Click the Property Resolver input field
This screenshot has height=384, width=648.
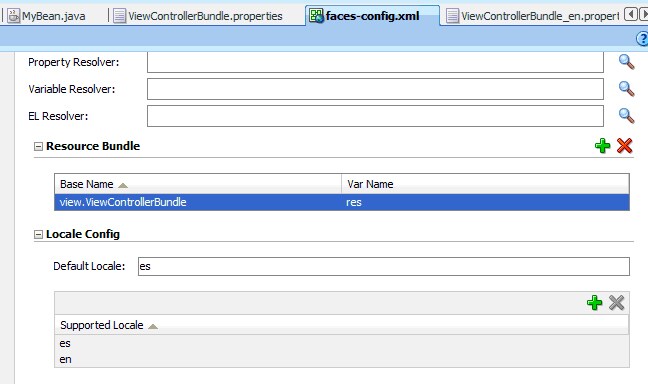(375, 62)
